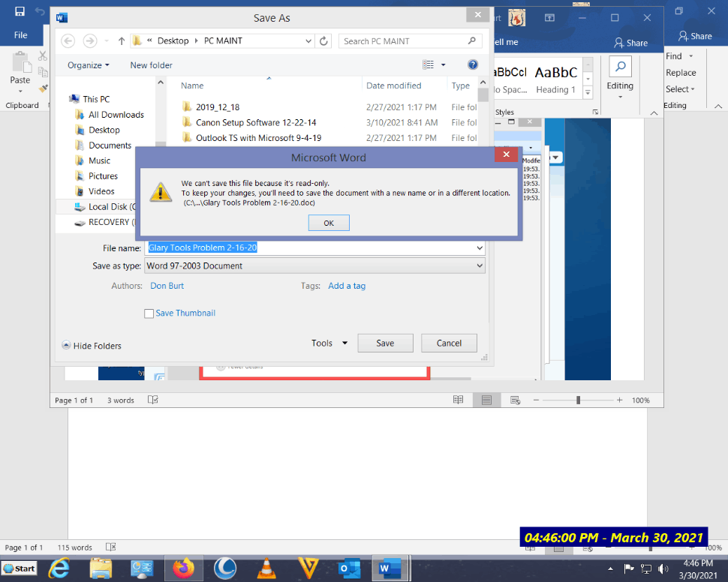This screenshot has width=728, height=582.
Task: Click the zoom slider handle in status bar
Action: (578, 400)
